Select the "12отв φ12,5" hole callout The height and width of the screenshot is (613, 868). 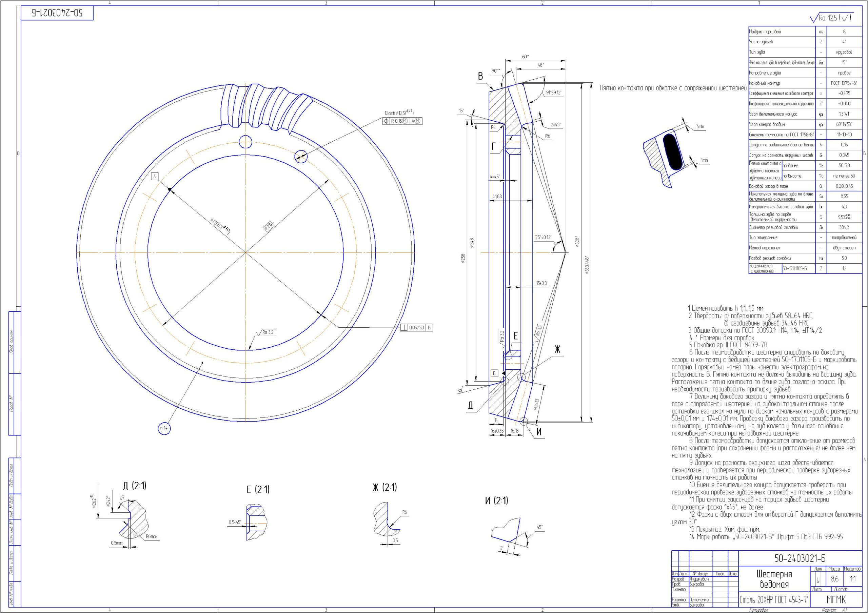[x=399, y=113]
